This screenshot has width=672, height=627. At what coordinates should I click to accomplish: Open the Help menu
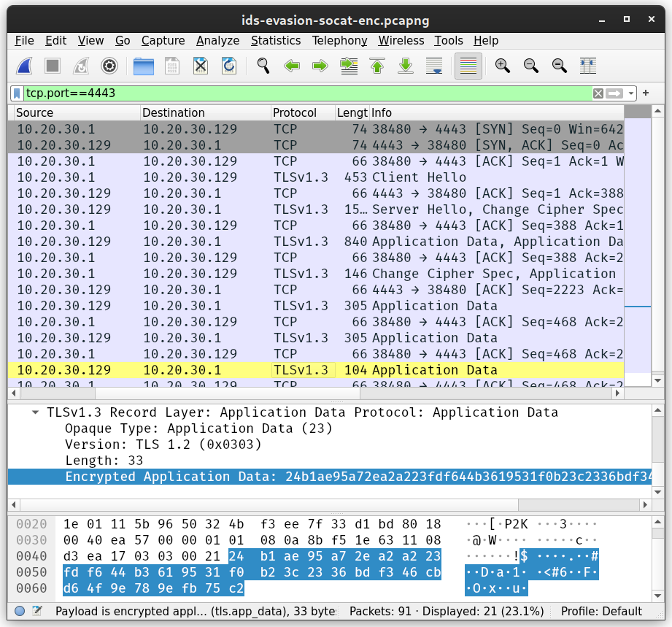[x=486, y=40]
